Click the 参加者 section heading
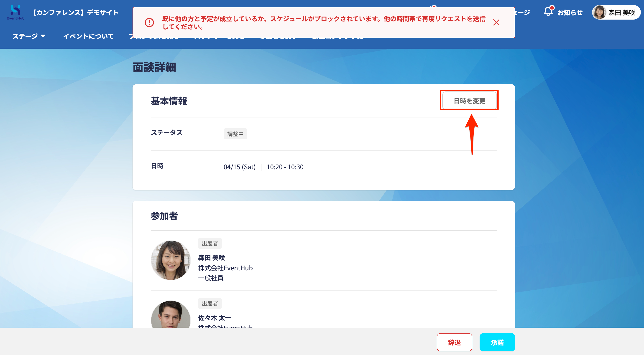The width and height of the screenshot is (644, 355). point(164,216)
